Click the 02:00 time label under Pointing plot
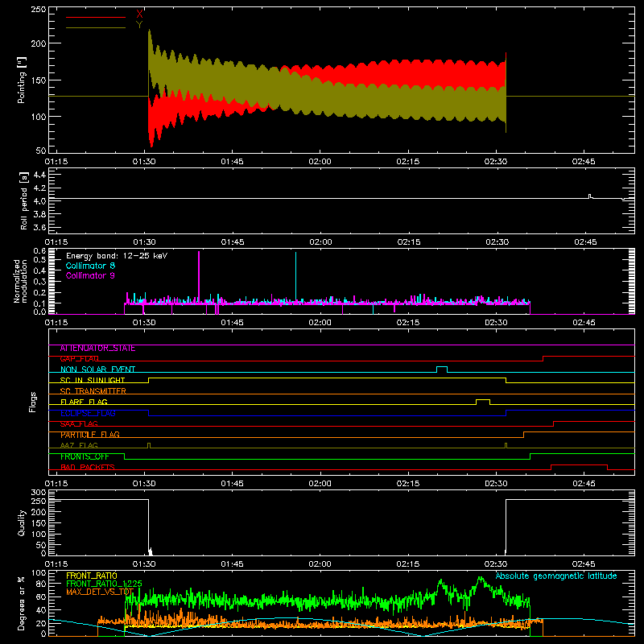The height and width of the screenshot is (644, 644). (x=320, y=162)
